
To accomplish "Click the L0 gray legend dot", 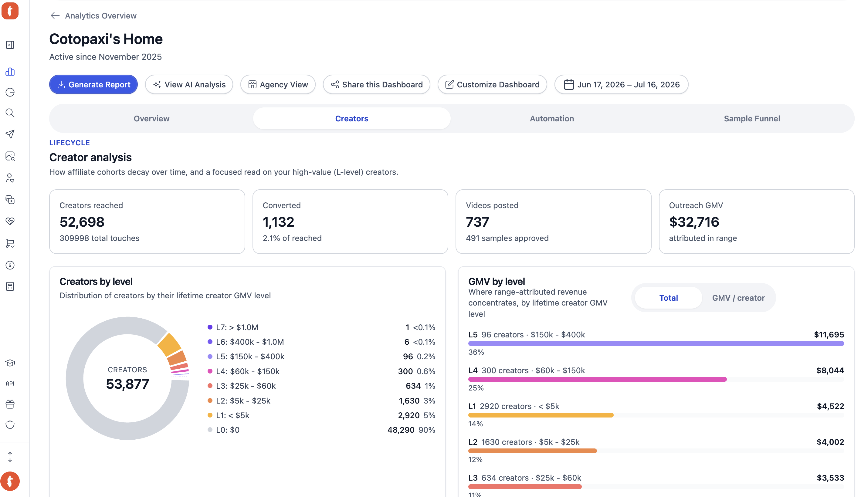I will click(210, 430).
